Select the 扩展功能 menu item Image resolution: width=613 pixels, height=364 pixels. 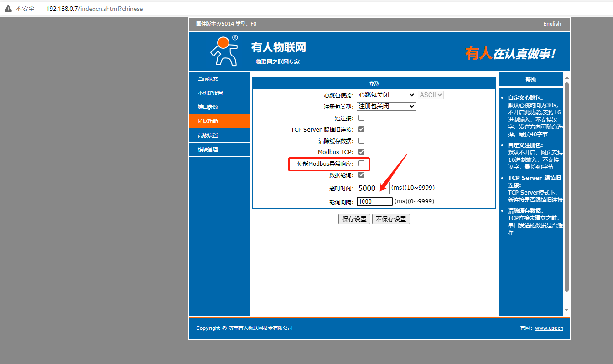(x=219, y=121)
